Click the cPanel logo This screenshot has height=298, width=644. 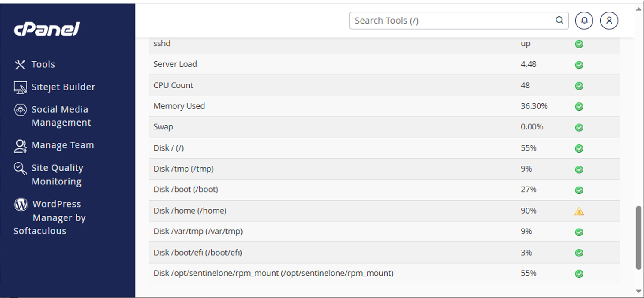pos(47,29)
